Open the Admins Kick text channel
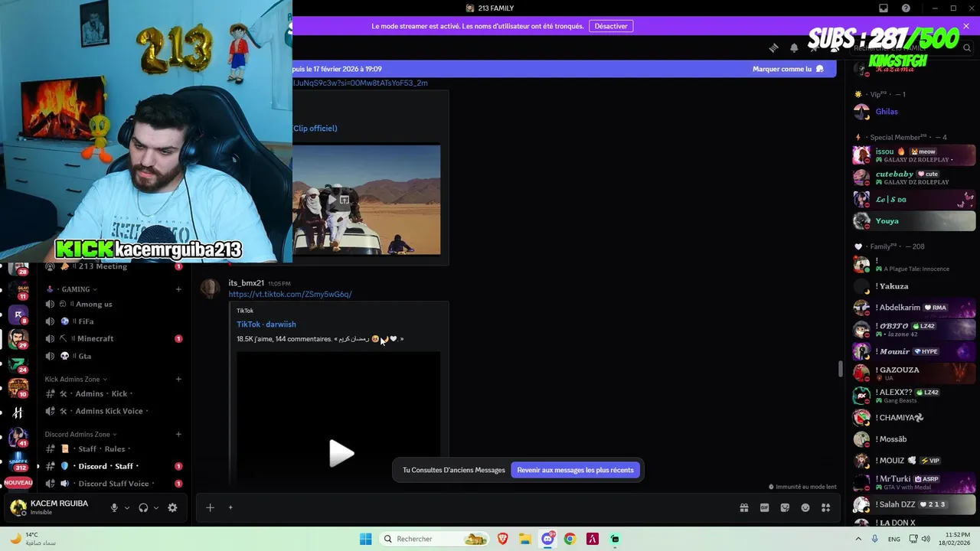Viewport: 980px width, 551px height. coord(114,393)
